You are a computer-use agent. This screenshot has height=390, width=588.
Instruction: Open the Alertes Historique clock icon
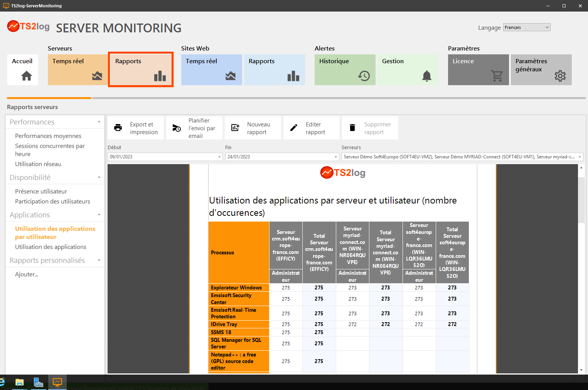coord(364,76)
